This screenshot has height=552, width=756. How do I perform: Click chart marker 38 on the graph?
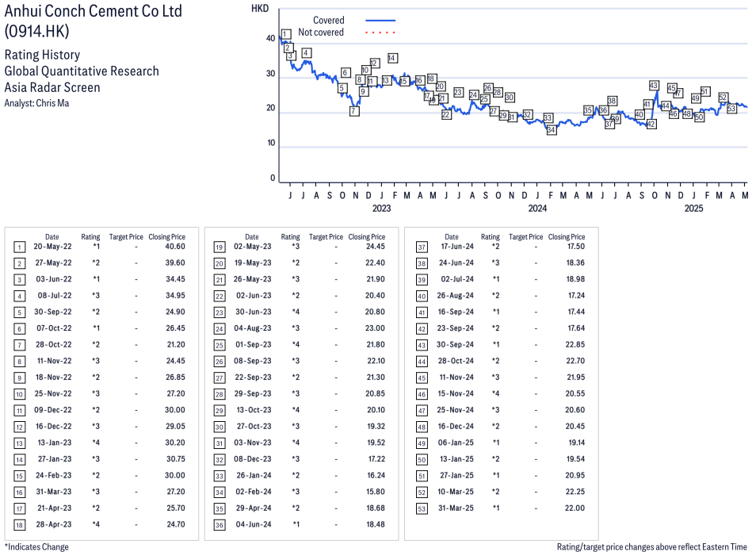click(612, 101)
